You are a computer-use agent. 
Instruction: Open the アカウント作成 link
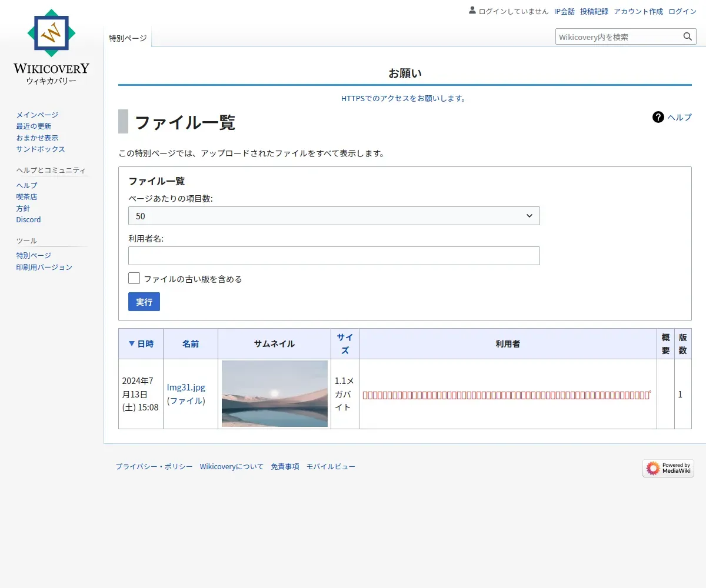638,11
